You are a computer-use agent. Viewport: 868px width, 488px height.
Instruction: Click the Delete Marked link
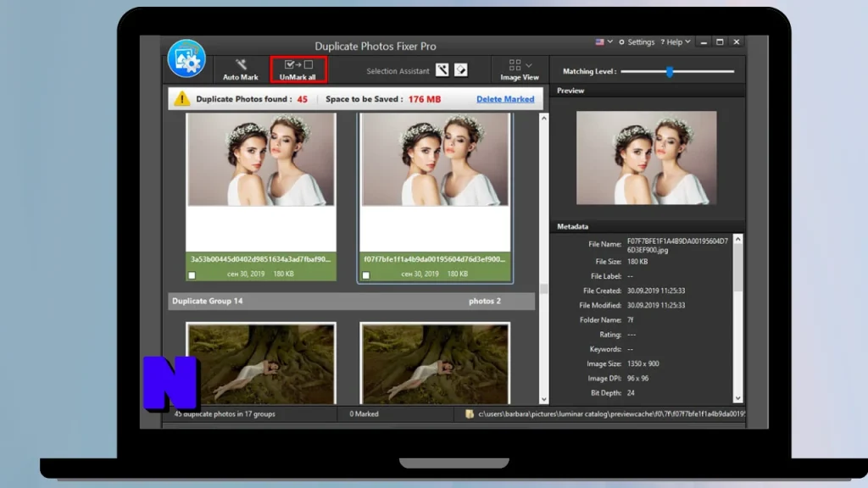505,99
